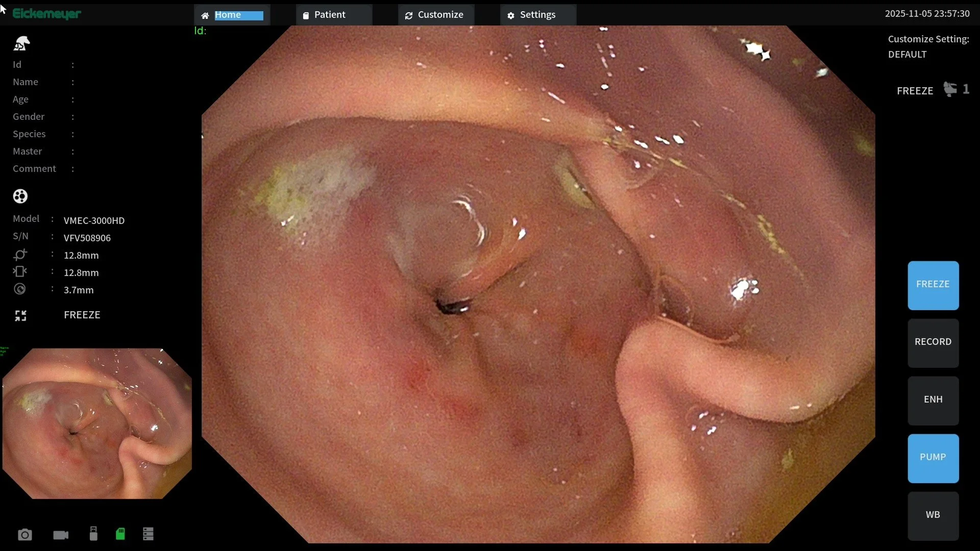Toggle the blue PUMP button
980x551 pixels.
pos(933,458)
